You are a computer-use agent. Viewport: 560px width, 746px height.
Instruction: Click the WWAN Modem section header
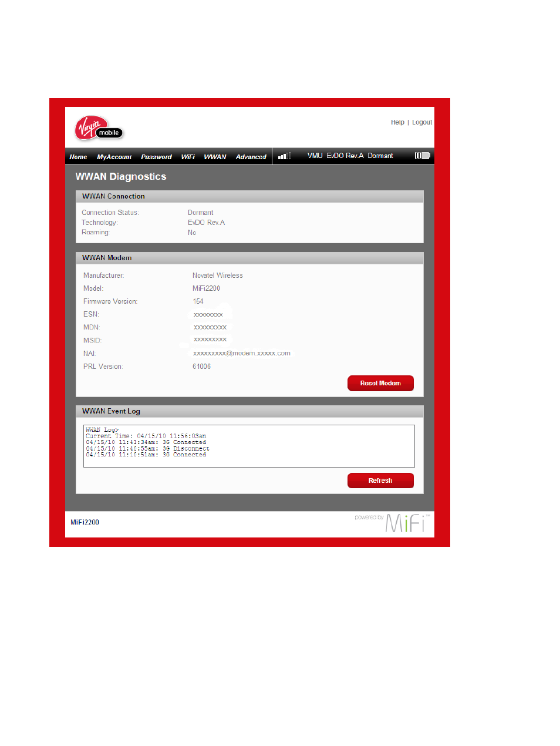[249, 258]
